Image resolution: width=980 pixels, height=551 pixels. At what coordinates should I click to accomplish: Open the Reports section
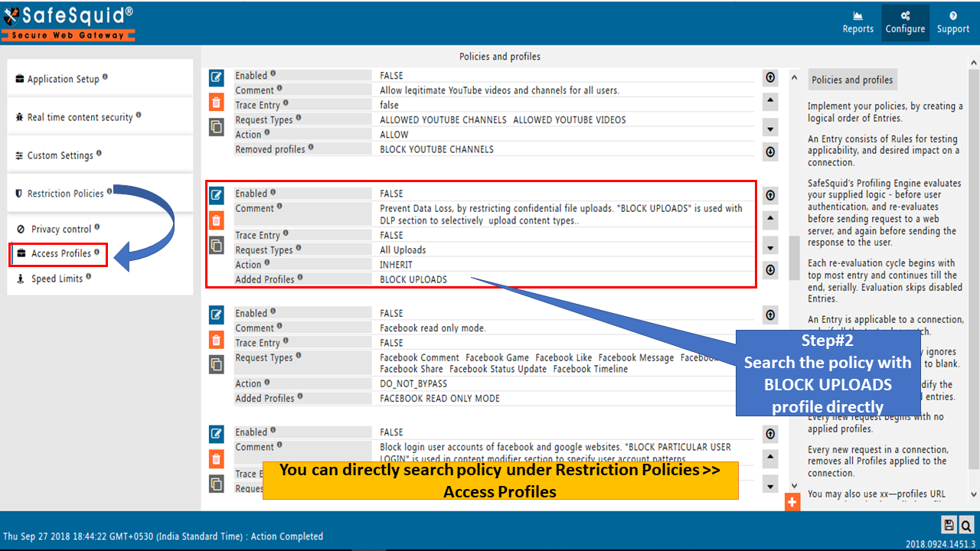(x=858, y=23)
